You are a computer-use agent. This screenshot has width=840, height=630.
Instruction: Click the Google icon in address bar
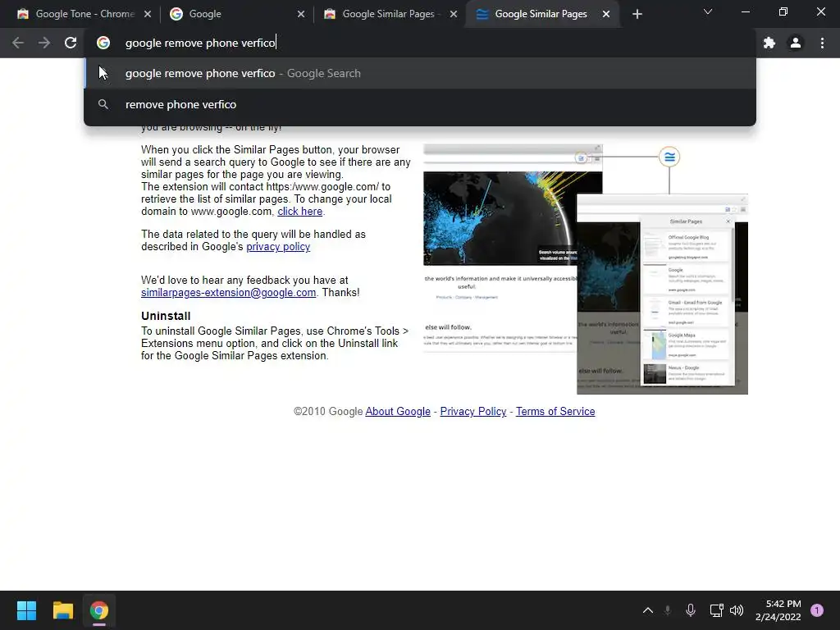coord(103,43)
